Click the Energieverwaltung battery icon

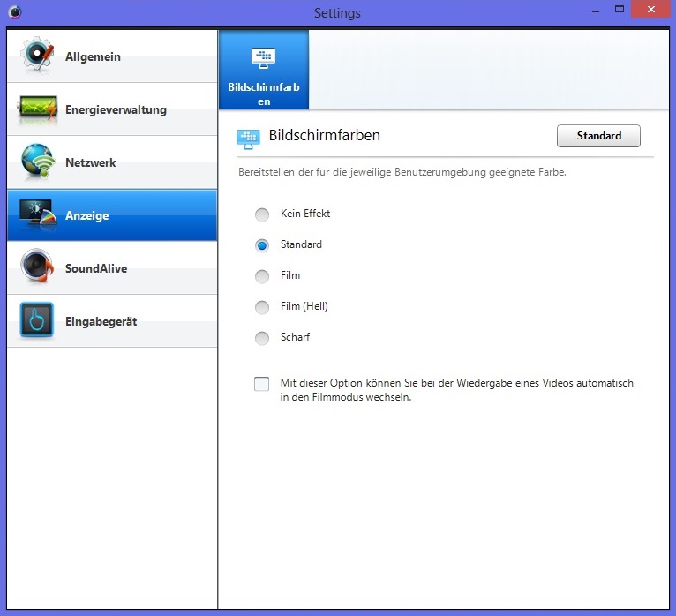tap(37, 109)
